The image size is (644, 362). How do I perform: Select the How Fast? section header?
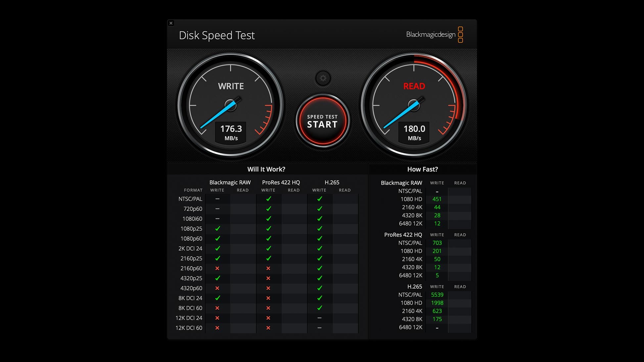pos(422,169)
